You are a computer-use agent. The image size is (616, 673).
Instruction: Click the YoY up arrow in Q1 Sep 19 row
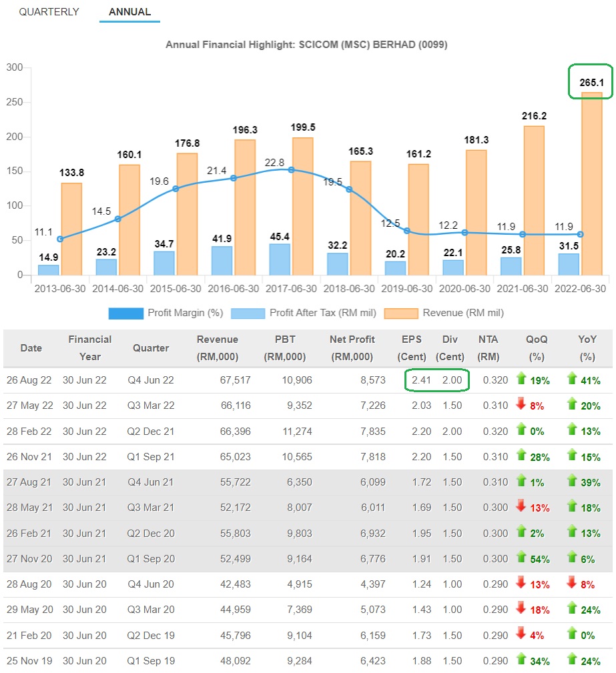tap(572, 659)
